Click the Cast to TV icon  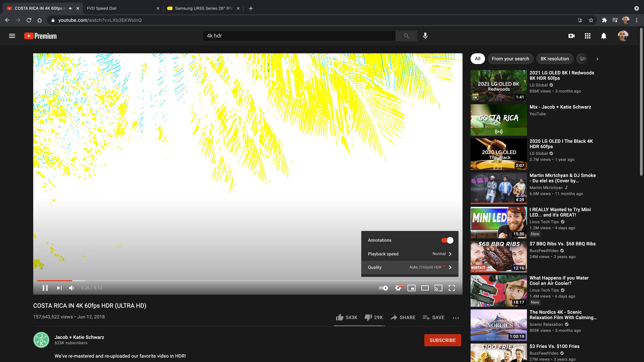click(x=438, y=288)
